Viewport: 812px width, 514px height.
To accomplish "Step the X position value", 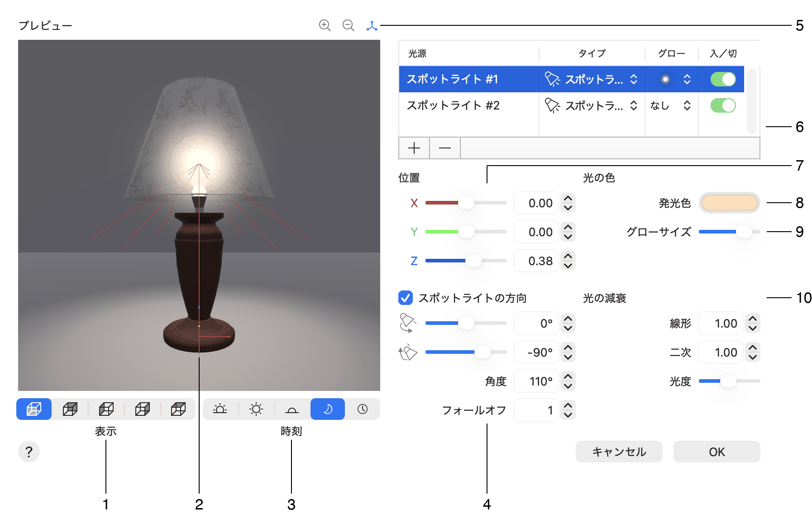I will pyautogui.click(x=568, y=203).
